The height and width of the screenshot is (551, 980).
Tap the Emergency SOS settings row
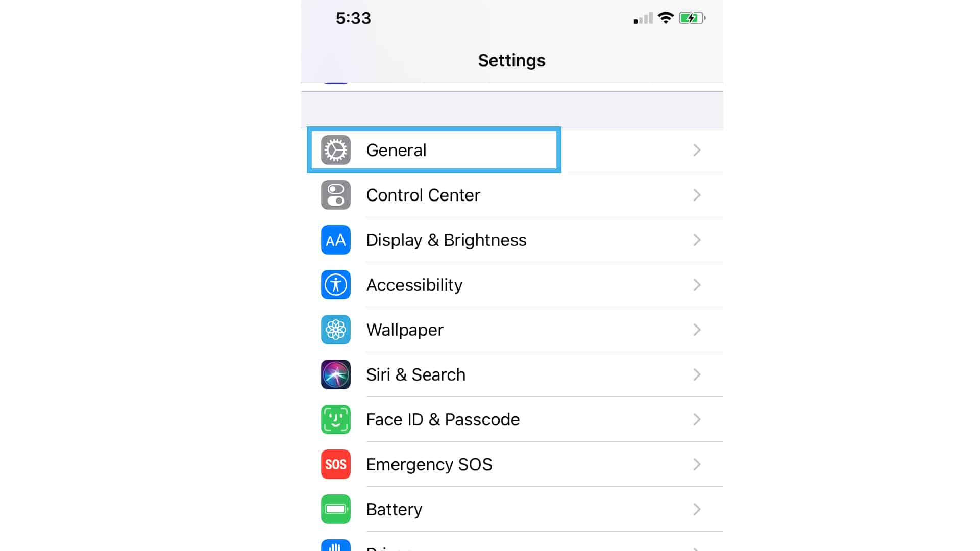(x=511, y=464)
